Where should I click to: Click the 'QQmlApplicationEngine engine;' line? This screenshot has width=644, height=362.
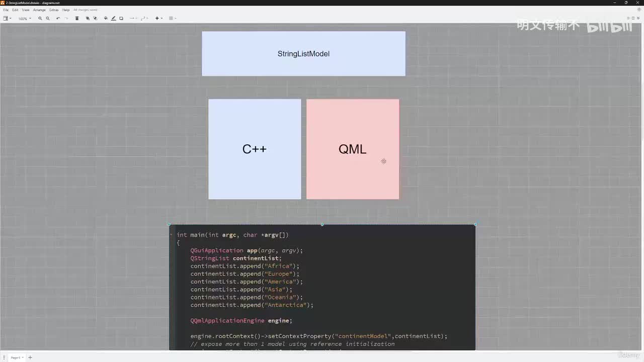pos(242,321)
